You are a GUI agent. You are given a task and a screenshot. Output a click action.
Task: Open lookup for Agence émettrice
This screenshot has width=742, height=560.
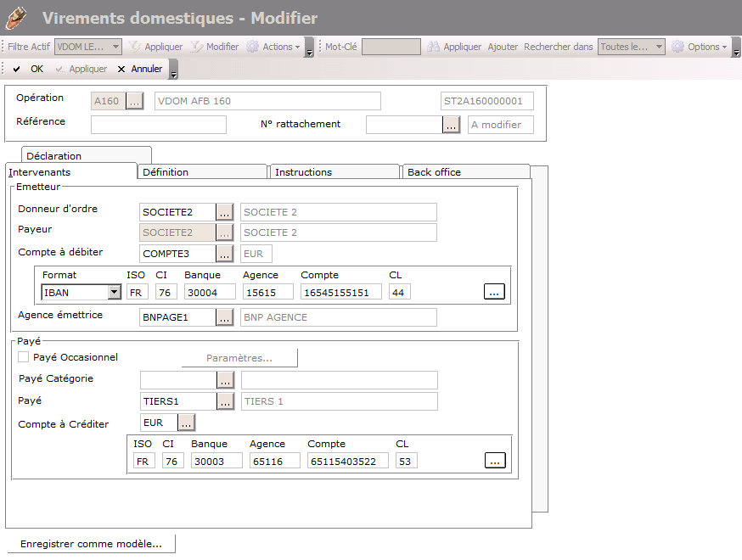[x=224, y=317]
